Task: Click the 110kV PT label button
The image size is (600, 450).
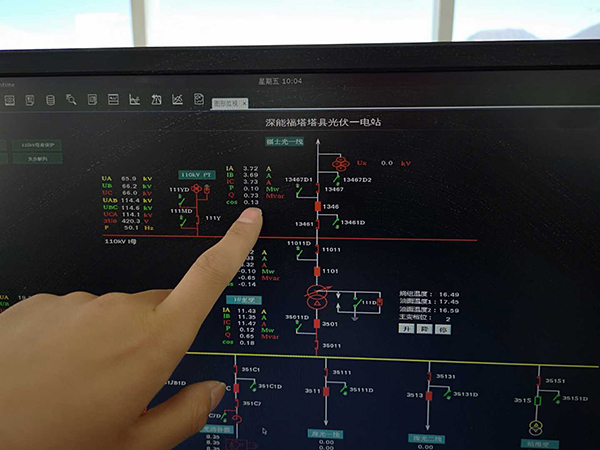Action: point(196,175)
